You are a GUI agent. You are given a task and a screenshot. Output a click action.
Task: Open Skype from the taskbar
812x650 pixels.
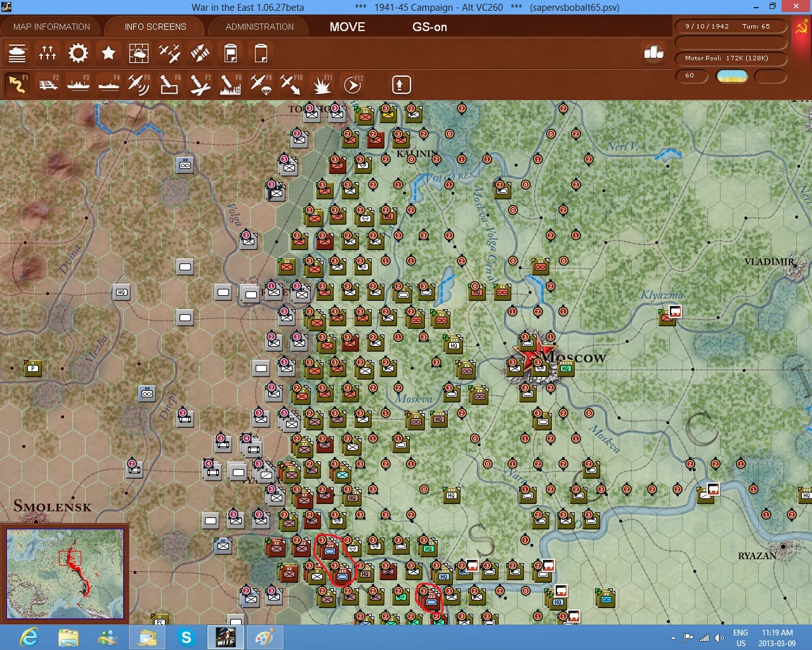(187, 637)
